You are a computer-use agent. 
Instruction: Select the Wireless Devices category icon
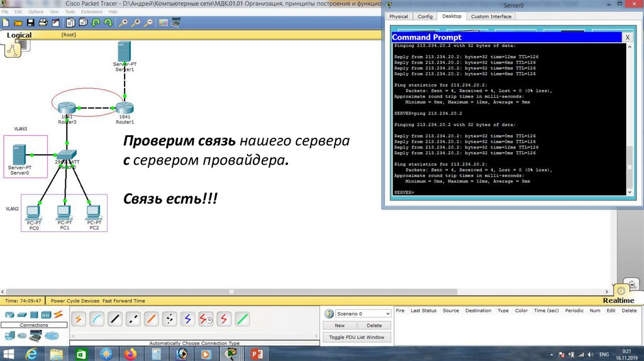pyautogui.click(x=46, y=315)
